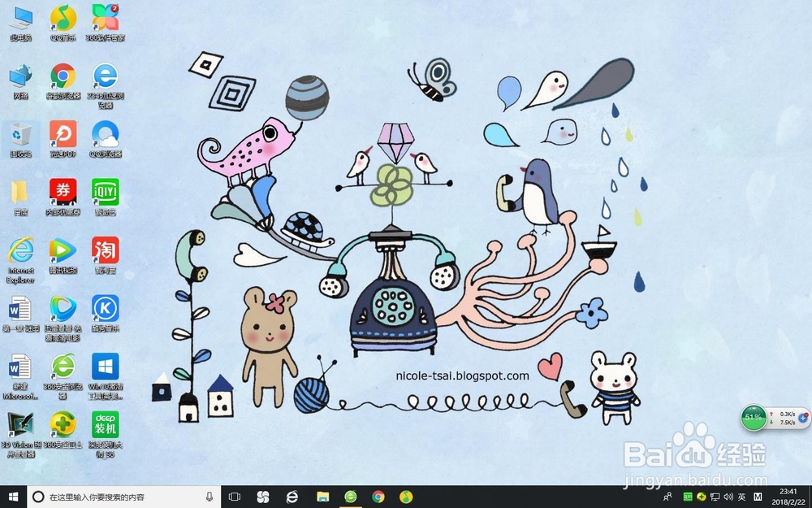Open Task View on the taskbar
This screenshot has width=812, height=508.
pos(235,497)
